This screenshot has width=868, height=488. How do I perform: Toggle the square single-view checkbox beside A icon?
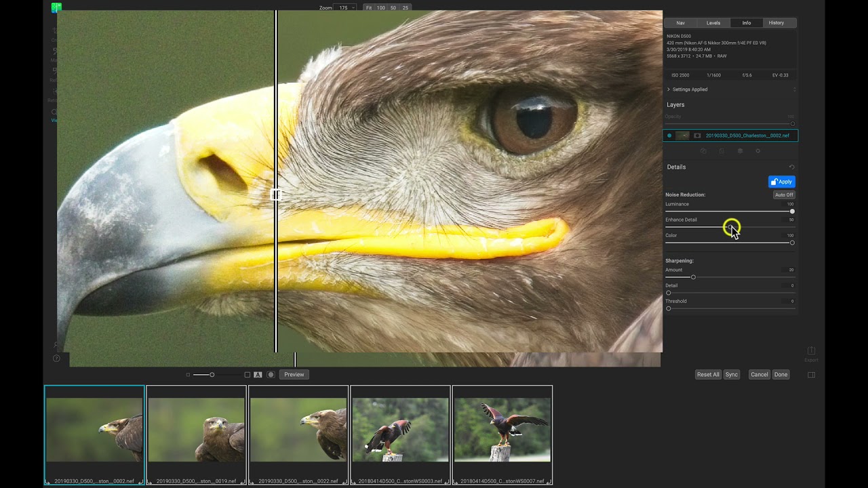tap(248, 374)
